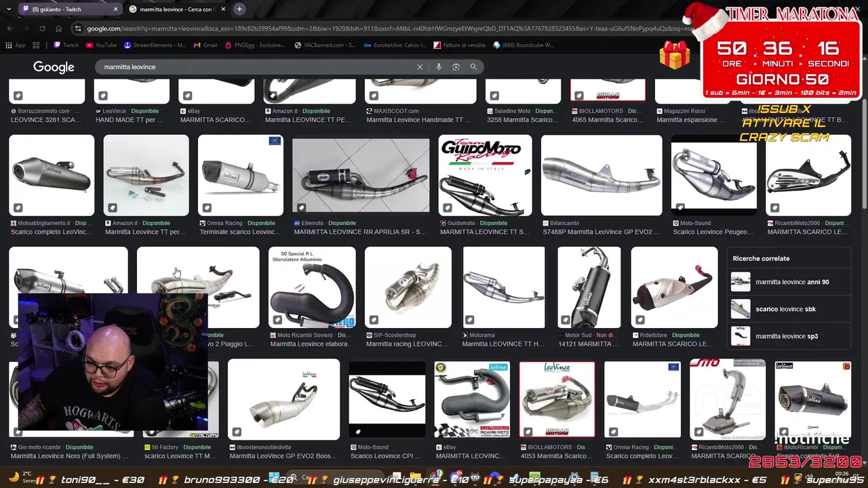Image resolution: width=868 pixels, height=488 pixels.
Task: Close the marmitta leovince search tab
Action: click(223, 9)
